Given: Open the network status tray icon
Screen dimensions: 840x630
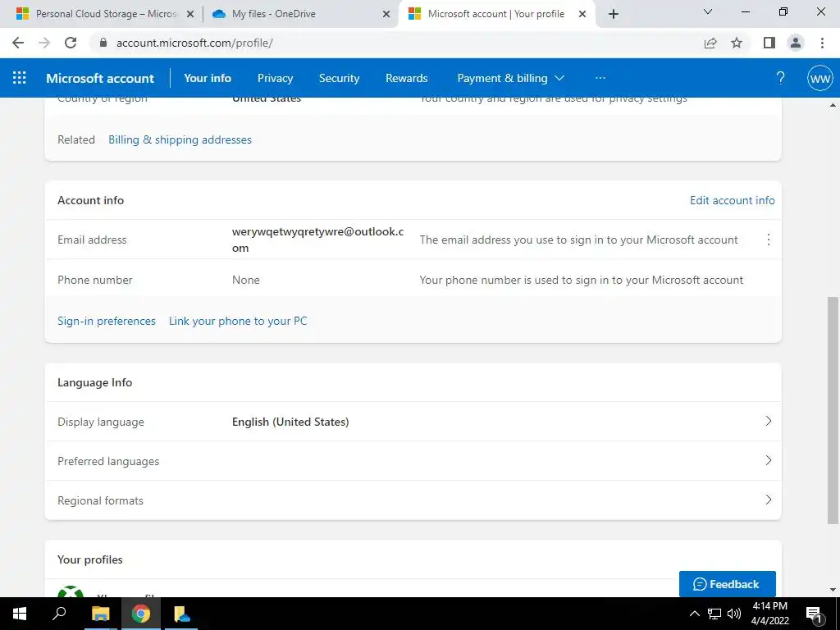Looking at the screenshot, I should 714,614.
